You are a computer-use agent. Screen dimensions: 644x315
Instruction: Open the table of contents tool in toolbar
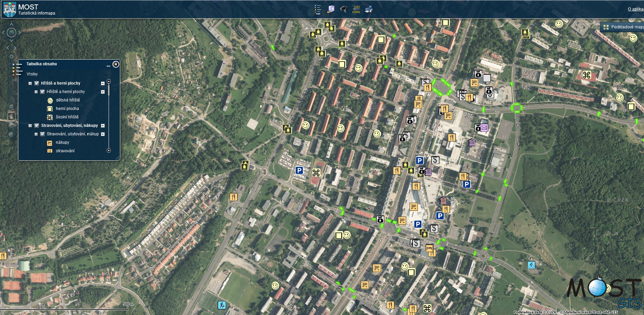point(317,9)
